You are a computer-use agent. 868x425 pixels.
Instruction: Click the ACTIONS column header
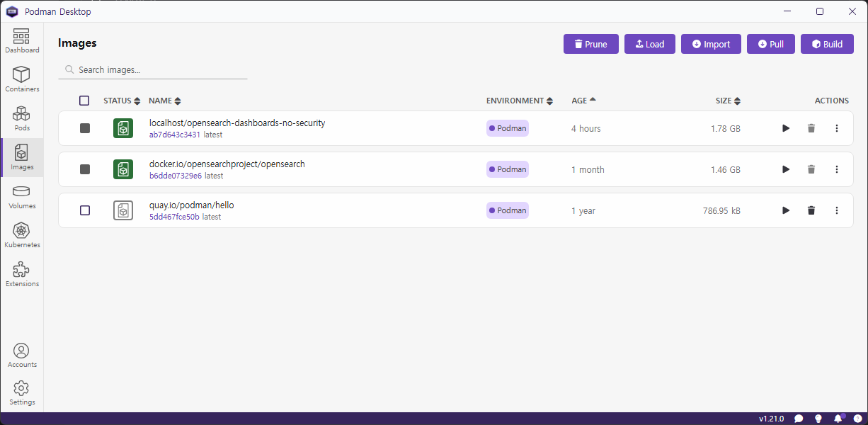(x=832, y=101)
